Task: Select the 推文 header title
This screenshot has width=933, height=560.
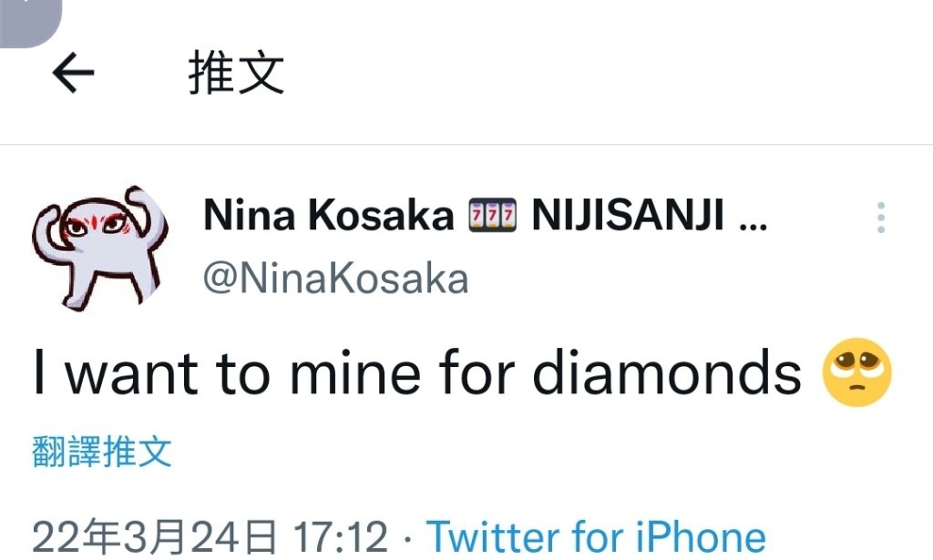Action: (236, 73)
